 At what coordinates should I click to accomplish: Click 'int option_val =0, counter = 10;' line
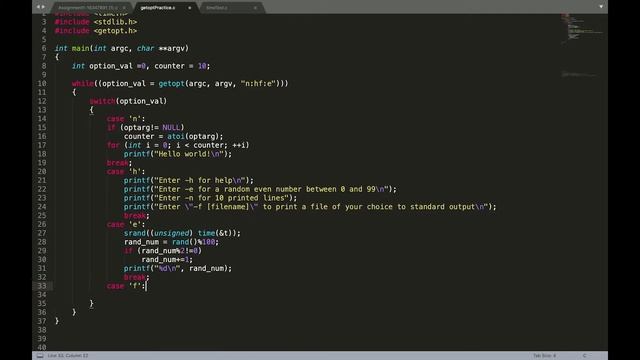[141, 66]
